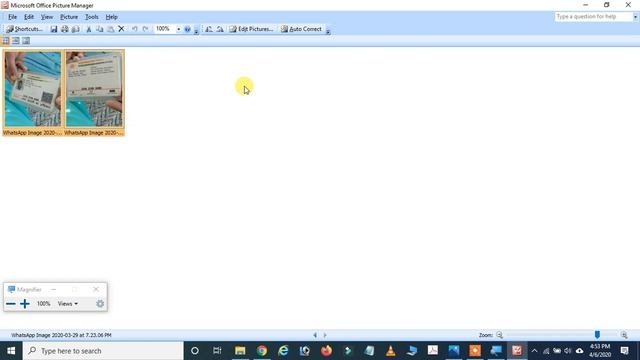Open Google Chrome from the taskbar
The image size is (640, 360).
click(262, 351)
